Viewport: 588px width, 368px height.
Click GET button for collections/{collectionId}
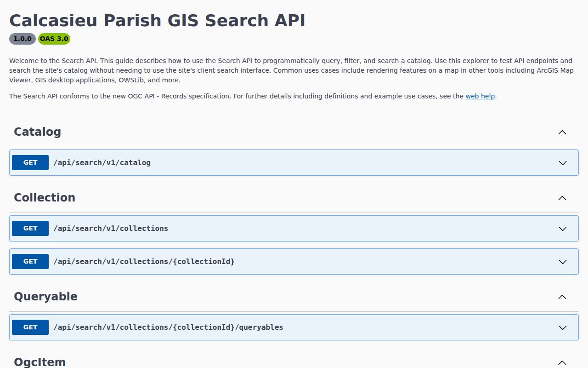coord(30,261)
